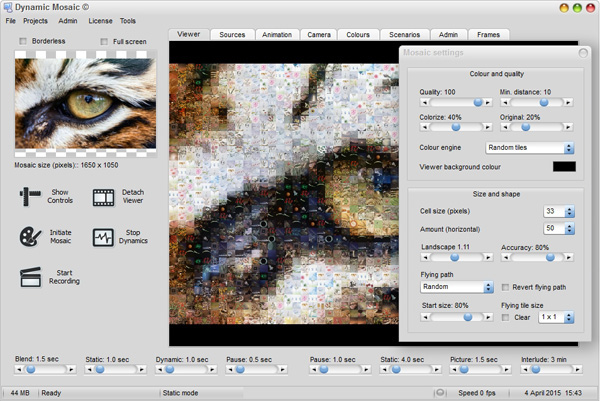Viewport: 600px width, 401px height.
Task: Pick the Viewer background colour swatch
Action: click(x=564, y=166)
